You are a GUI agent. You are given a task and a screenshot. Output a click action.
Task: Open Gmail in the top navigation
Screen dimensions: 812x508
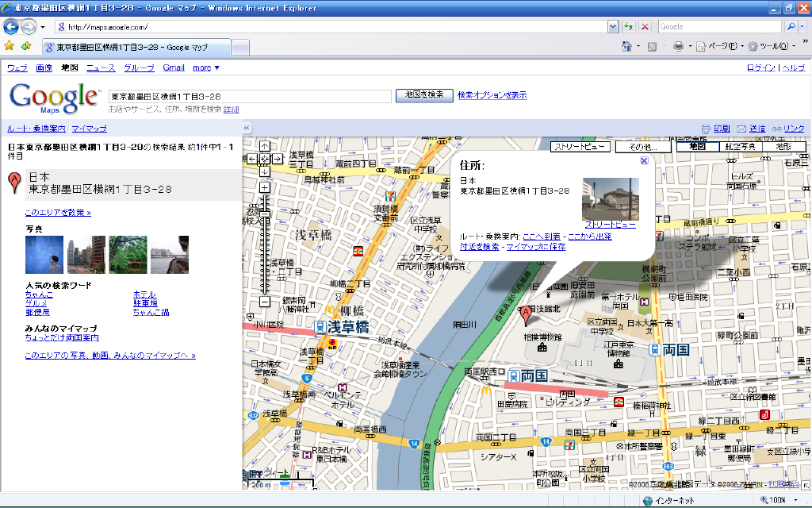click(174, 67)
